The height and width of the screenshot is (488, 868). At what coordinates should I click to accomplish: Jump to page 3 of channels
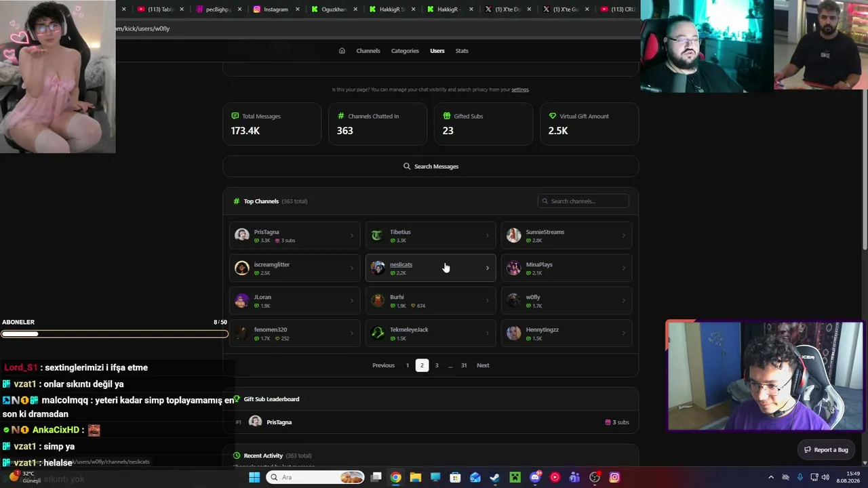coord(437,365)
